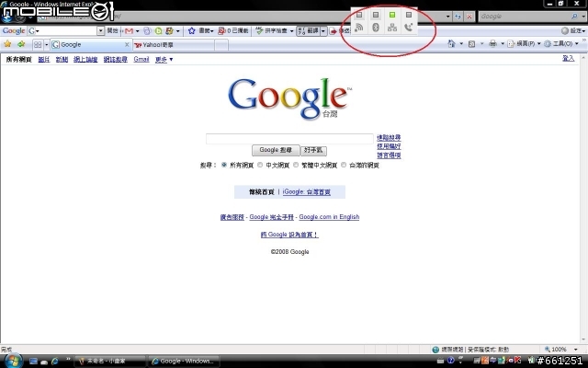588x368 pixels.
Task: Open the Paint window on the taskbar
Action: pyautogui.click(x=110, y=361)
